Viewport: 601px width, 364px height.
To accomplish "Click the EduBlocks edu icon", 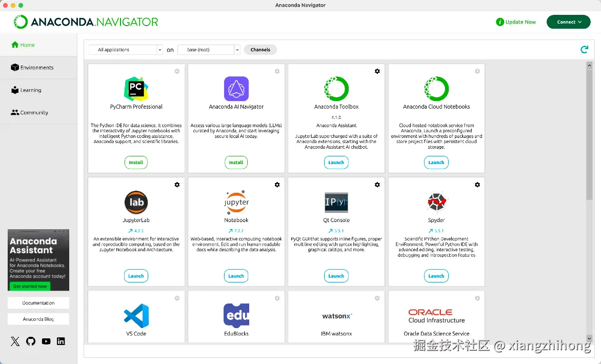I will (236, 316).
